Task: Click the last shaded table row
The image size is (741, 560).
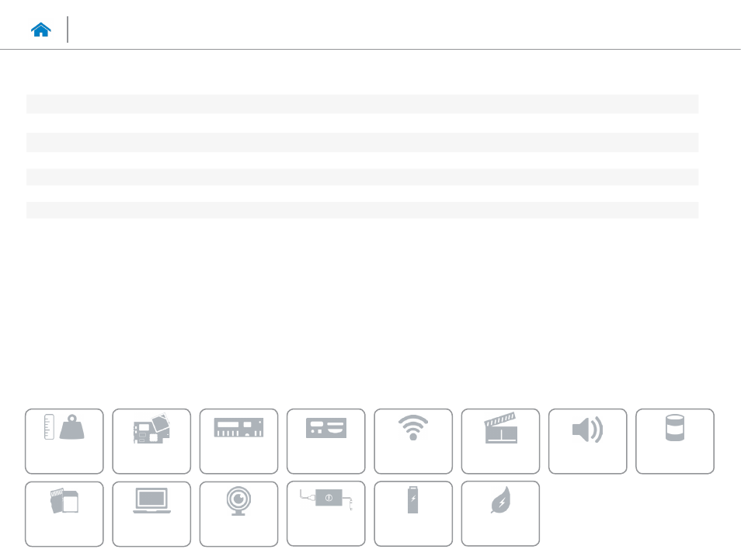Action: click(363, 210)
